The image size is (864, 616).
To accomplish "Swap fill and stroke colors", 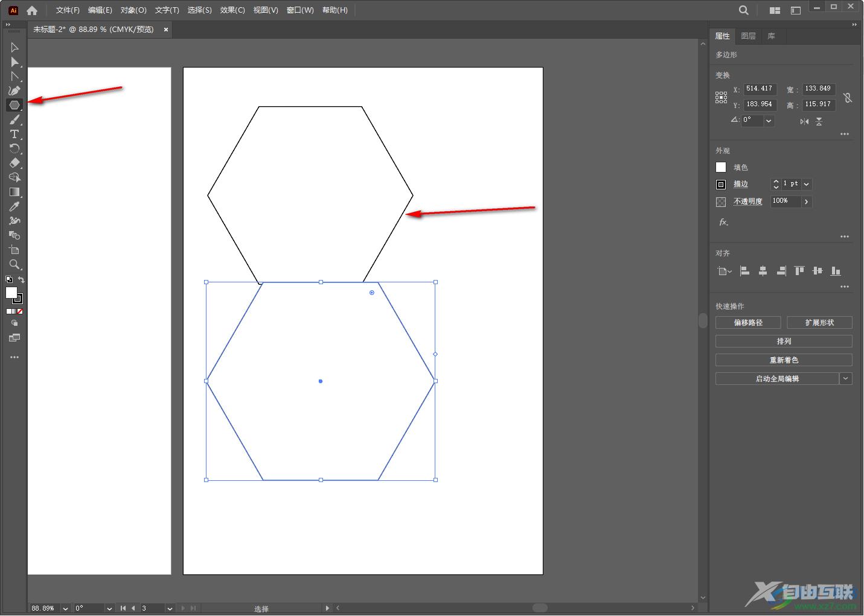I will [21, 279].
